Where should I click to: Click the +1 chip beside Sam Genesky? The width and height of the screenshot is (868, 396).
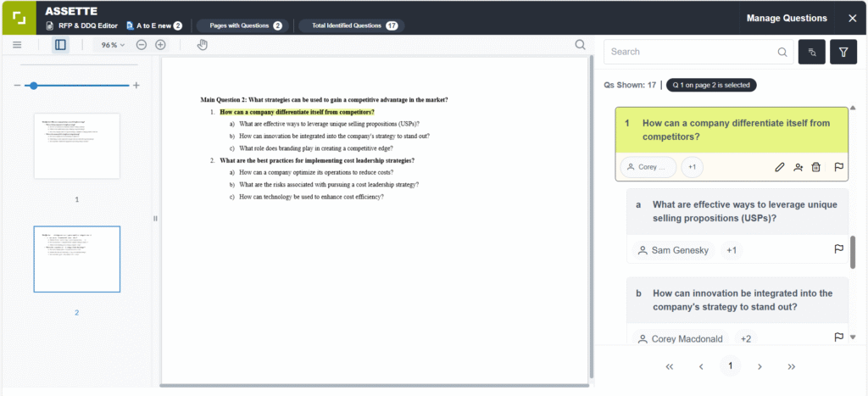point(732,250)
